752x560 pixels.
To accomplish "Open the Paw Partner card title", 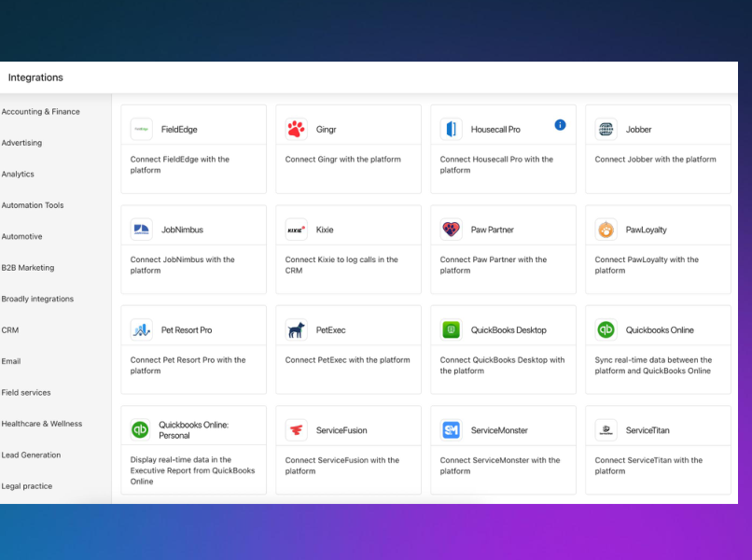I will 492,230.
